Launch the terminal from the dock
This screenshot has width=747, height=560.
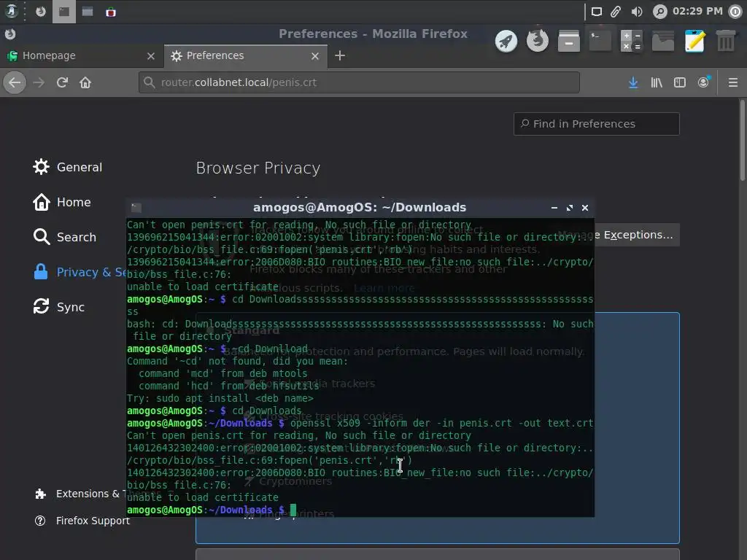tap(600, 41)
